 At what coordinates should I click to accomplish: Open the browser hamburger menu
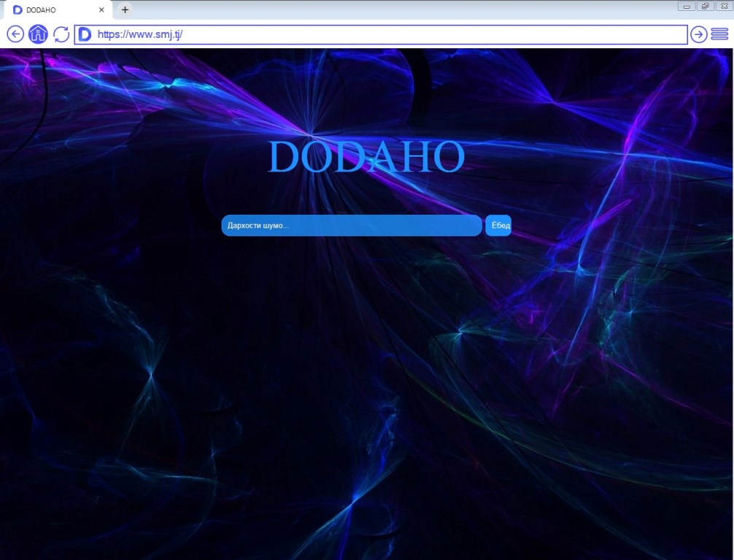(x=719, y=34)
